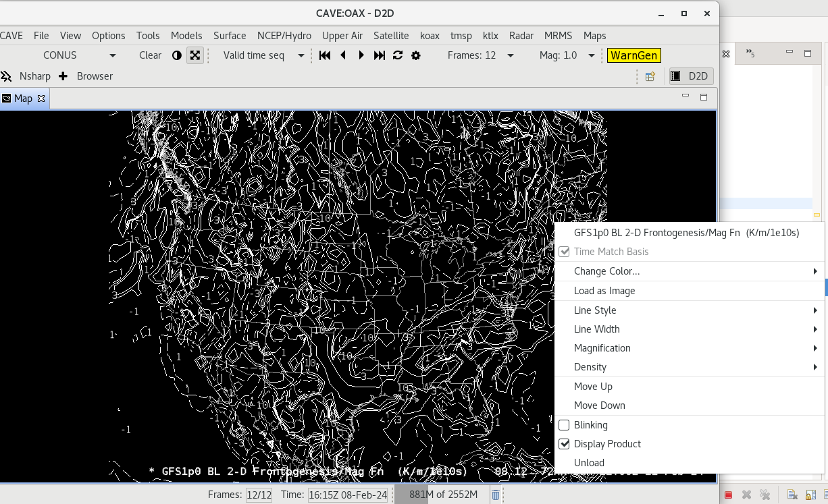The height and width of the screenshot is (504, 828).
Task: Open the Mag magnification dropdown
Action: (592, 55)
